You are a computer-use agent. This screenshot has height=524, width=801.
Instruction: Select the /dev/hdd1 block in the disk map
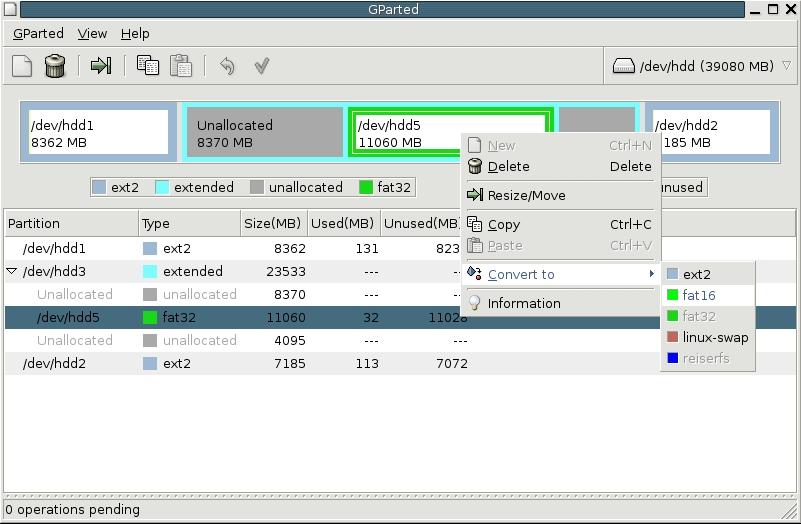99,132
